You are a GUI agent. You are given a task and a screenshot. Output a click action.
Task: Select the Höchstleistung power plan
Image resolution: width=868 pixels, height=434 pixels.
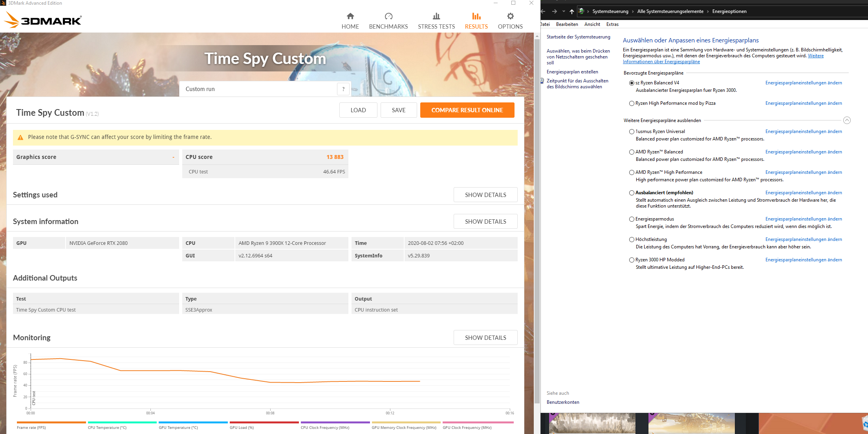point(632,240)
